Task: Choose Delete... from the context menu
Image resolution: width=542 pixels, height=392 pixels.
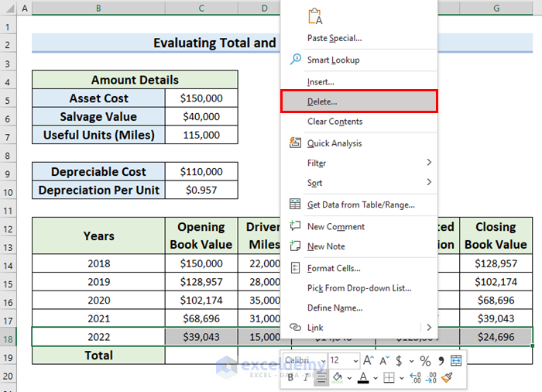Action: 322,101
